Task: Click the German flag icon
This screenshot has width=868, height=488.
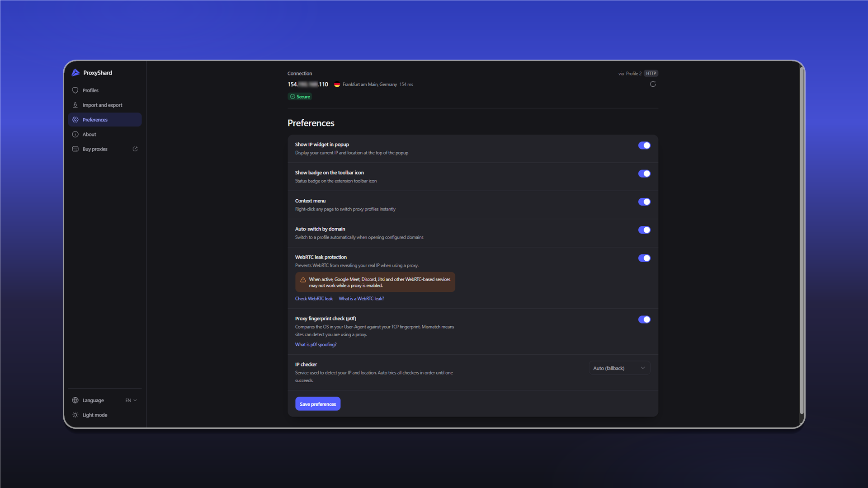Action: tap(337, 84)
